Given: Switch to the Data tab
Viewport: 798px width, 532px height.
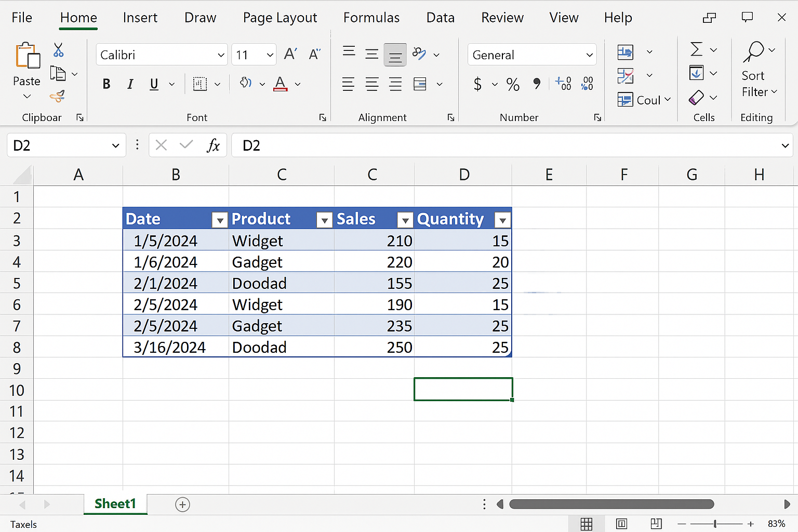Looking at the screenshot, I should click(441, 18).
